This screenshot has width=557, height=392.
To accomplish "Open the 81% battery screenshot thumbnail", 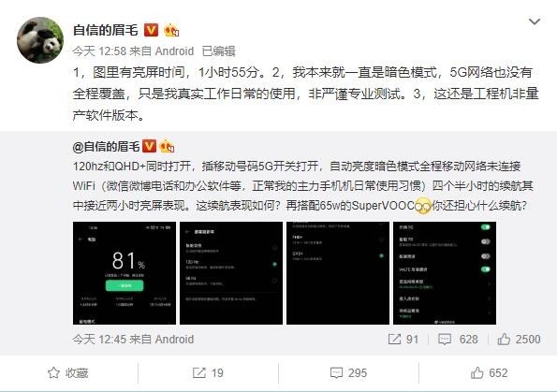I will point(125,273).
